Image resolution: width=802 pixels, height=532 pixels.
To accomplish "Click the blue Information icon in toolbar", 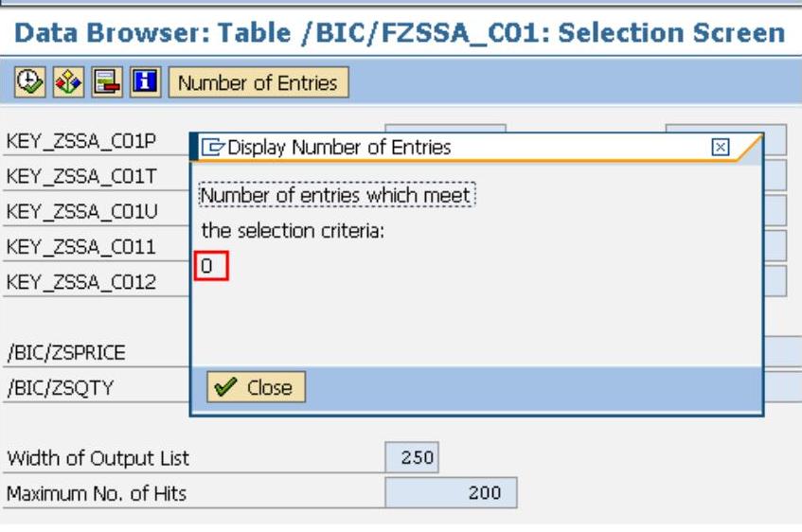I will (142, 82).
